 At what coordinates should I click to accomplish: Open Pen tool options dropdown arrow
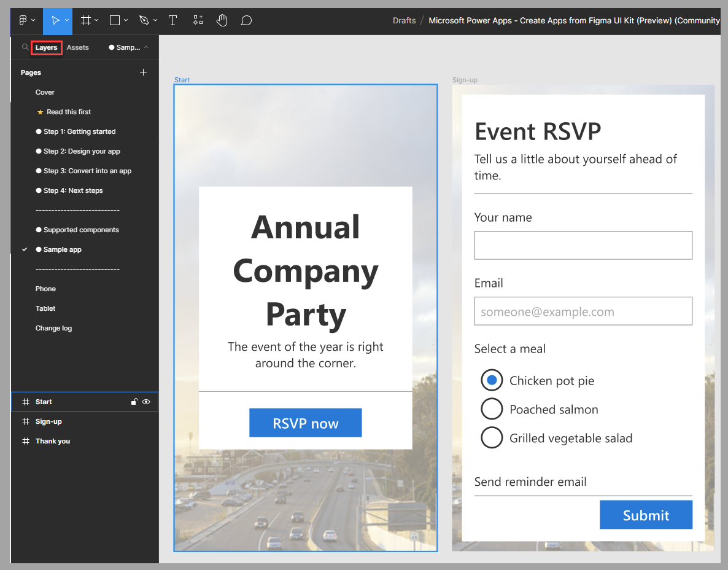[155, 20]
